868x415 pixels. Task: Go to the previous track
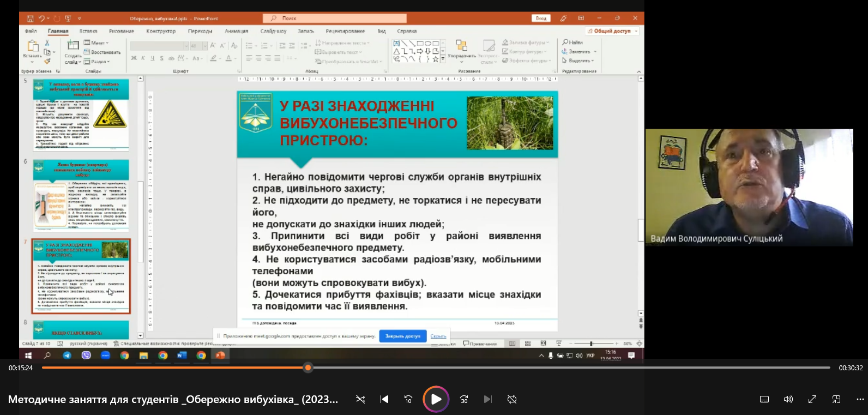384,399
